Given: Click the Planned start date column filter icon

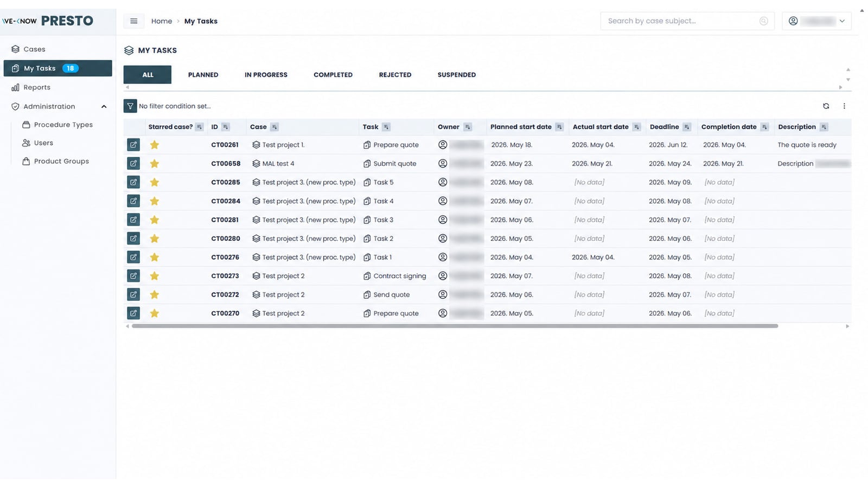Looking at the screenshot, I should point(559,127).
